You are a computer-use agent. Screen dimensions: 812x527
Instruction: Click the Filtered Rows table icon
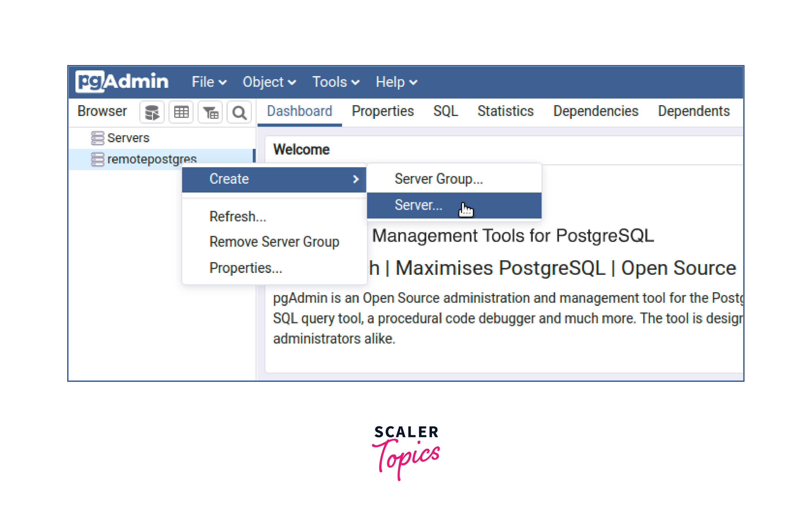pos(211,112)
